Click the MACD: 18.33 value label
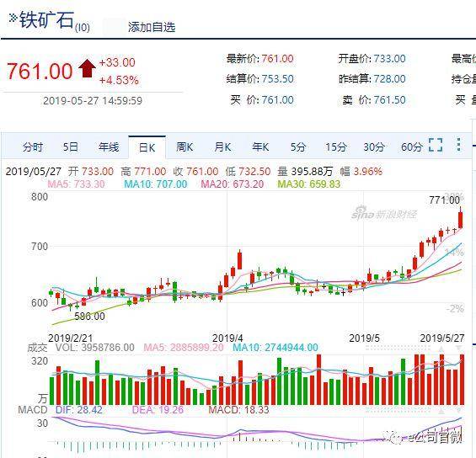Image resolution: width=476 pixels, height=458 pixels. [x=239, y=410]
